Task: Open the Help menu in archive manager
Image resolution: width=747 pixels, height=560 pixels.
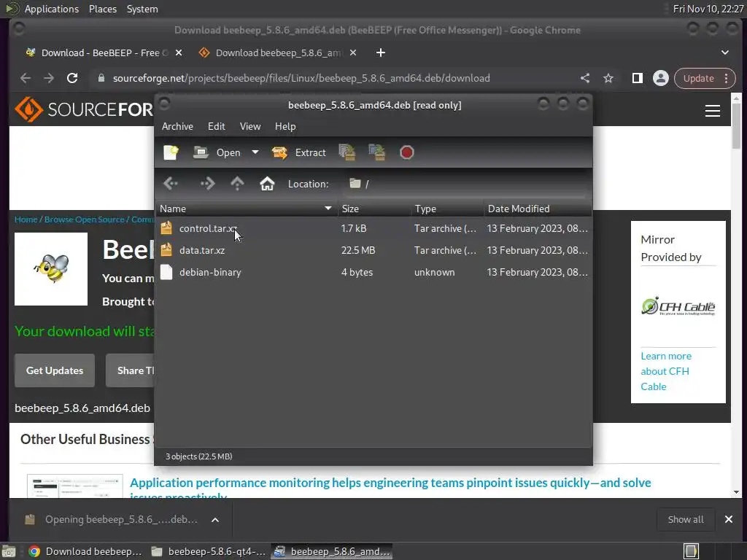Action: (285, 126)
